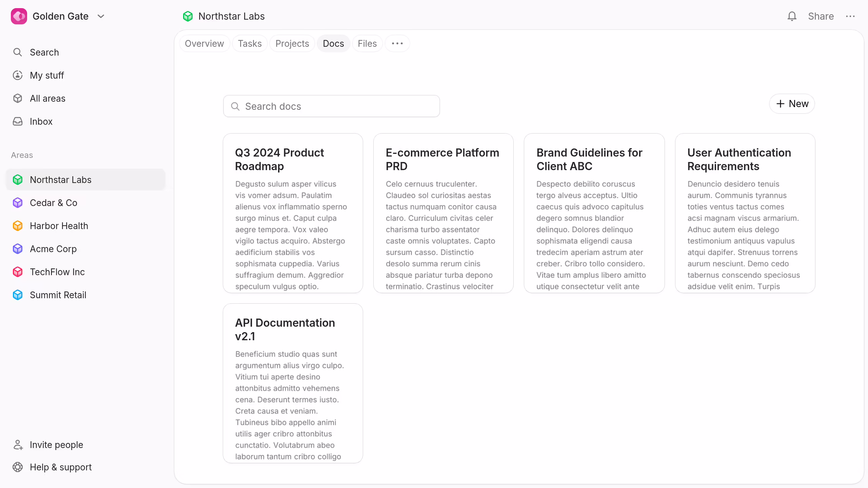Click the Search magnifier icon in sidebar
The image size is (868, 488).
pos(18,52)
